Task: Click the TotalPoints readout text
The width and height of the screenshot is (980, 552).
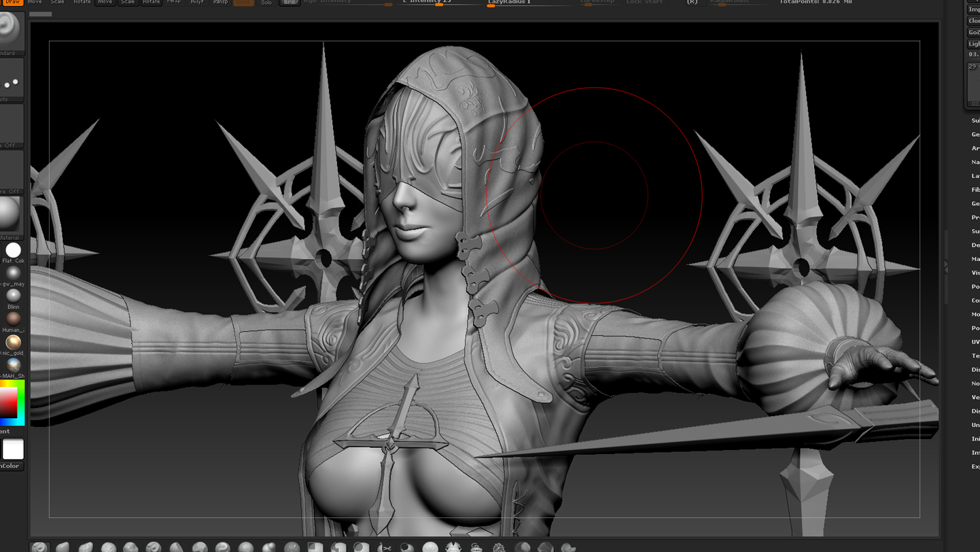Action: pos(816,2)
